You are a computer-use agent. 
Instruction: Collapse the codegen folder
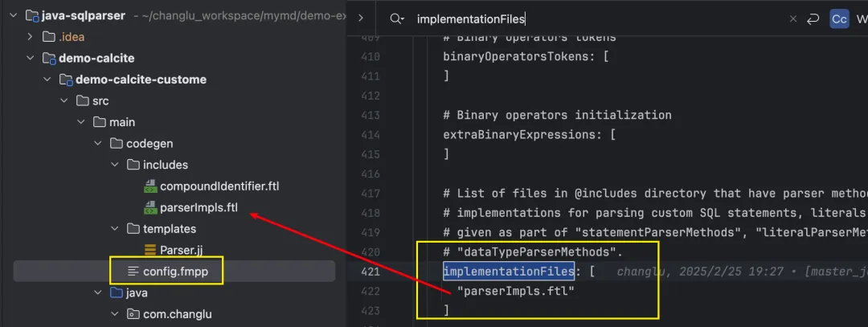coord(97,143)
